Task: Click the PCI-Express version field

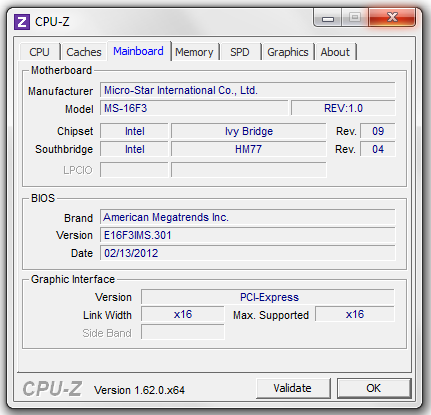Action: coord(268,297)
